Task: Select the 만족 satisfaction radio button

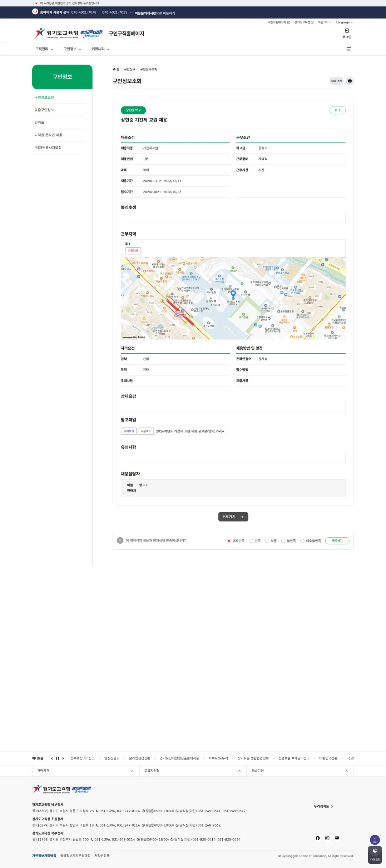Action: pyautogui.click(x=251, y=541)
